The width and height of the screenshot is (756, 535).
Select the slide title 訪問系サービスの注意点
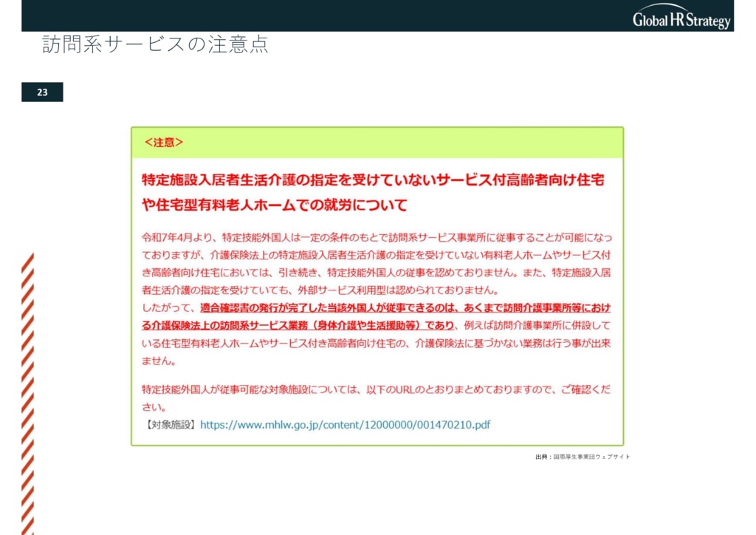[155, 44]
